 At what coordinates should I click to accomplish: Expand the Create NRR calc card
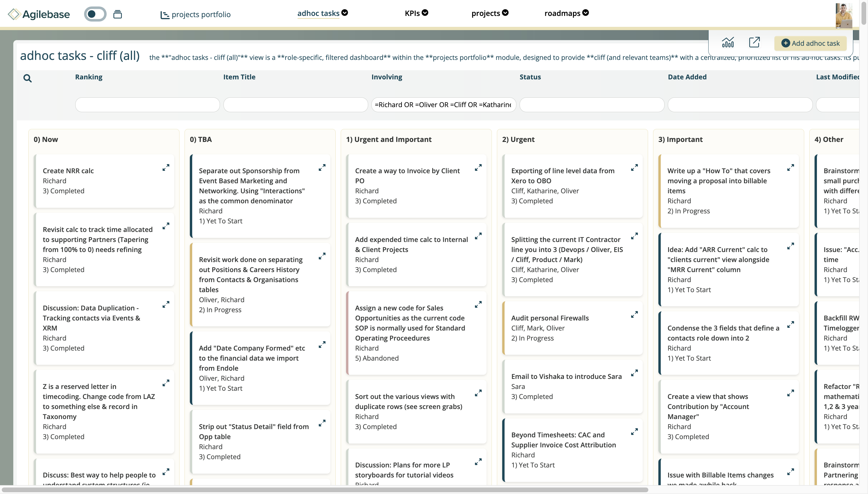click(x=166, y=168)
